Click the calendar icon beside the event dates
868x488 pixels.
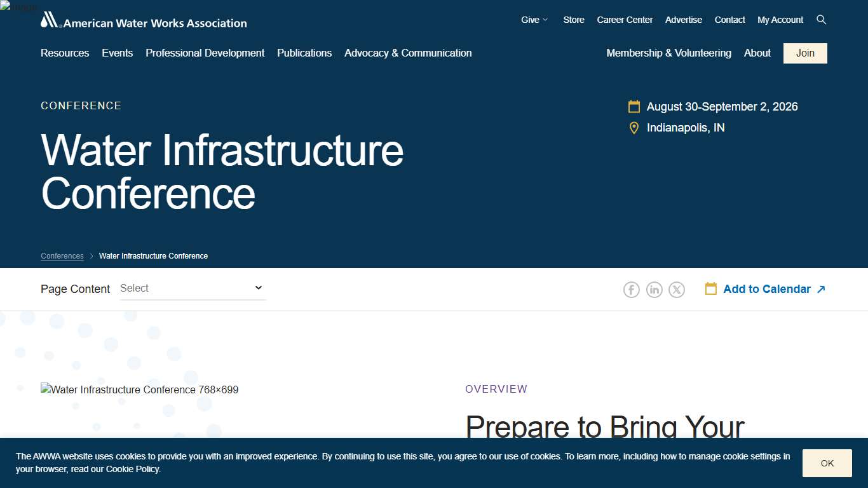[634, 107]
